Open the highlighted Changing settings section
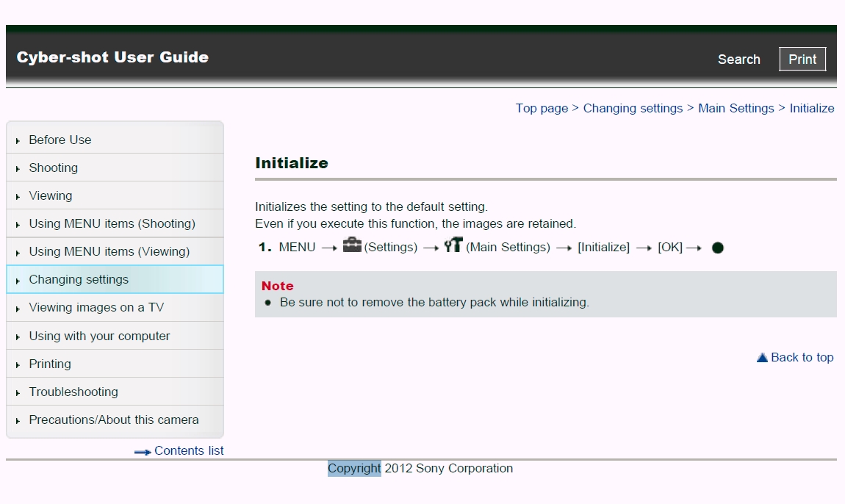845x504 pixels. click(79, 279)
